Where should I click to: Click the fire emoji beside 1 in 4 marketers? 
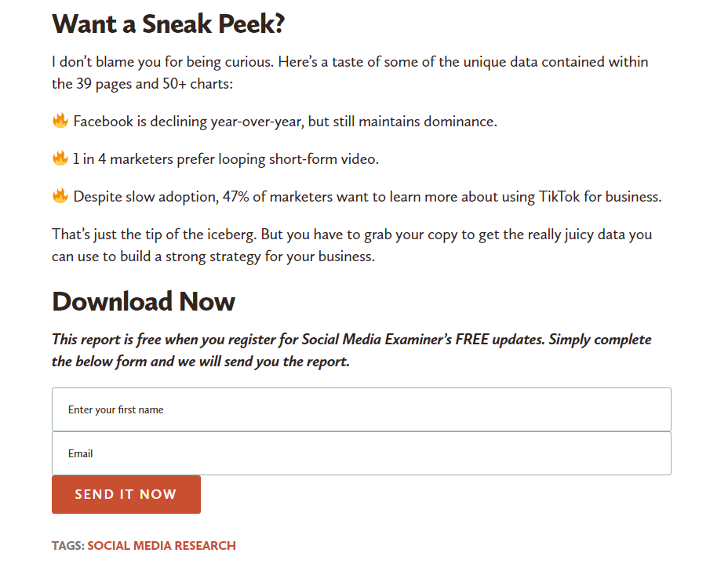60,158
